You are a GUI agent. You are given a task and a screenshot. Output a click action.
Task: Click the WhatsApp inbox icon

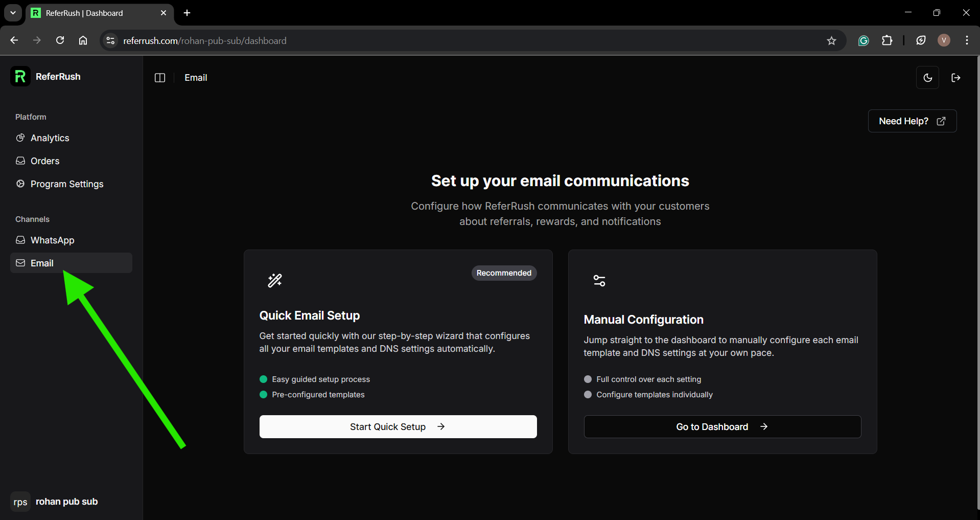[x=20, y=240]
